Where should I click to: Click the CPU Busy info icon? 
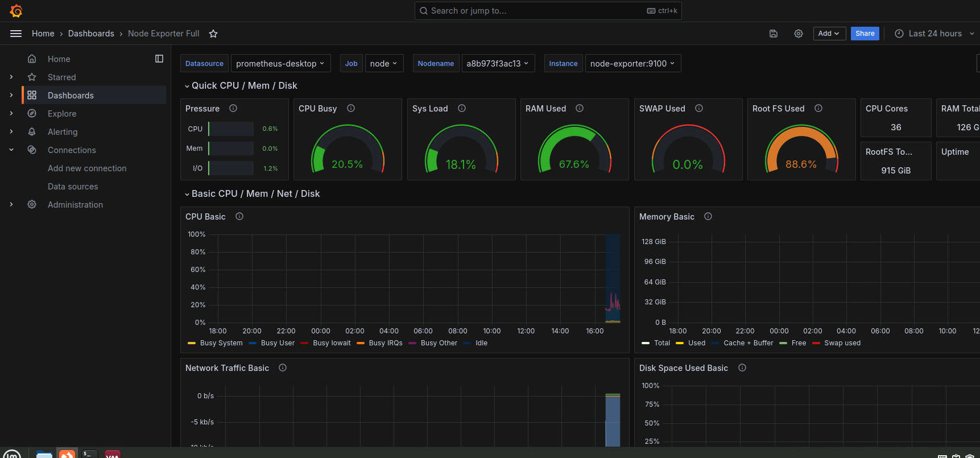pyautogui.click(x=351, y=108)
